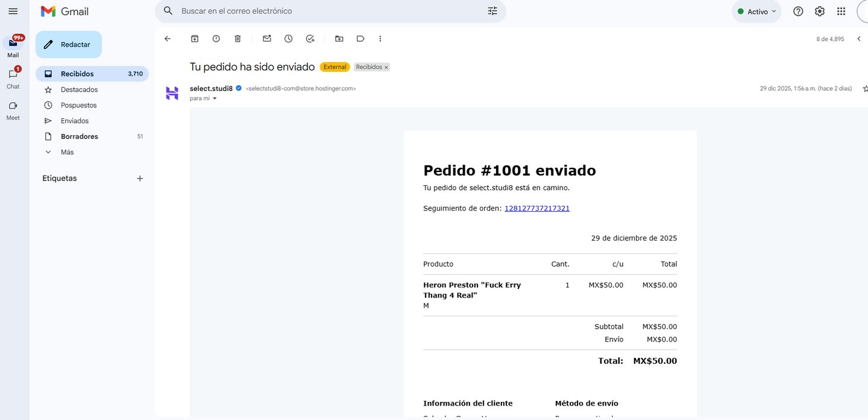Screen dimensions: 868x420
Task: Click the verified sender checkmark badge
Action: (239, 88)
